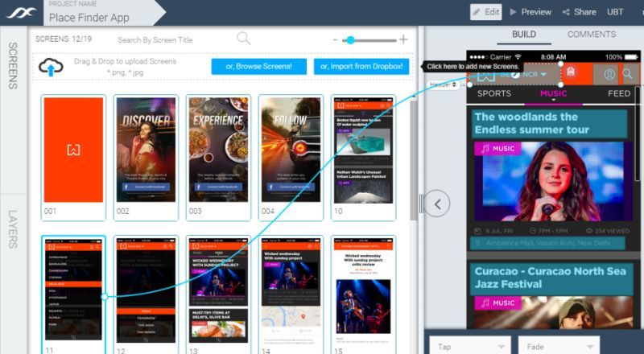Viewport: 644px width, 354px height.
Task: Click the Browse Screens button
Action: 253,66
